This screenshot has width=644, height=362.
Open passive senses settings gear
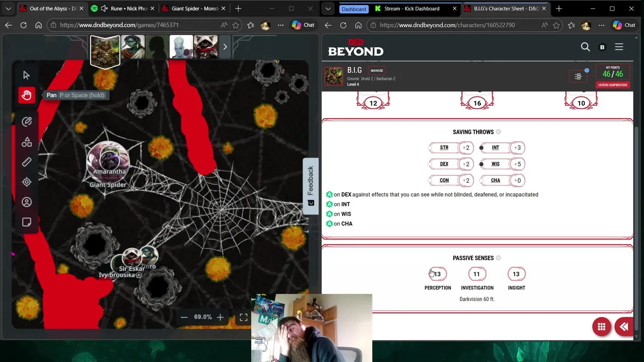pyautogui.click(x=498, y=258)
